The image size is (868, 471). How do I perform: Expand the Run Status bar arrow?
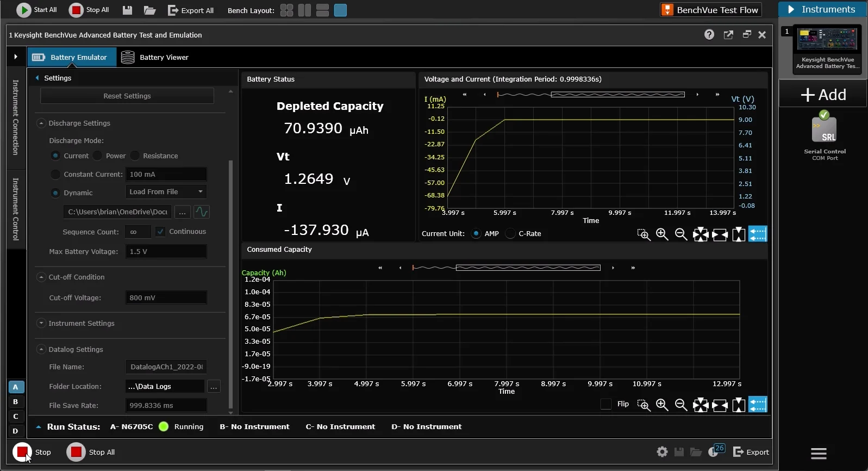[x=39, y=427]
